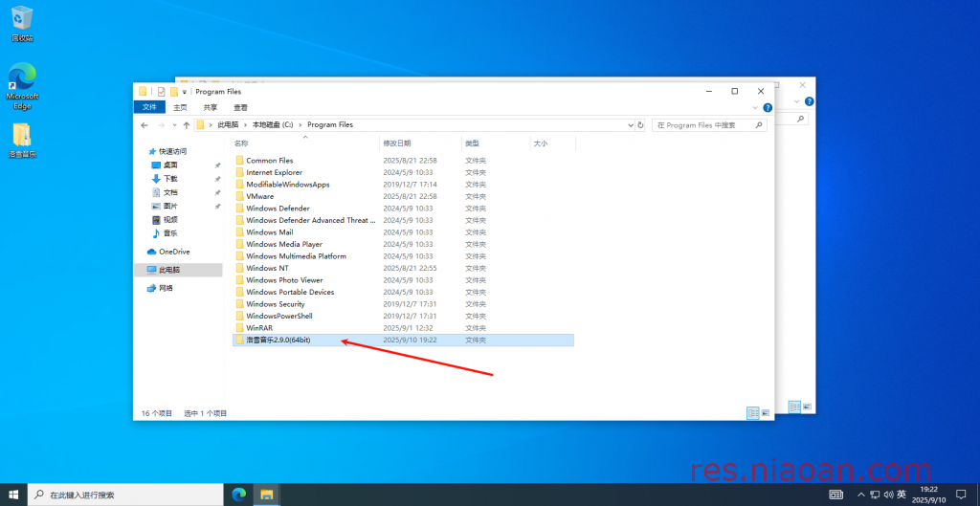The height and width of the screenshot is (506, 980).
Task: Open the news widget icon in taskbar
Action: (x=835, y=495)
